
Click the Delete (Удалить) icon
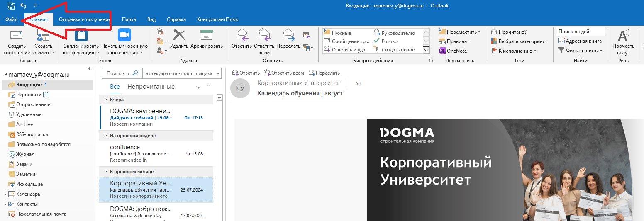(x=179, y=36)
